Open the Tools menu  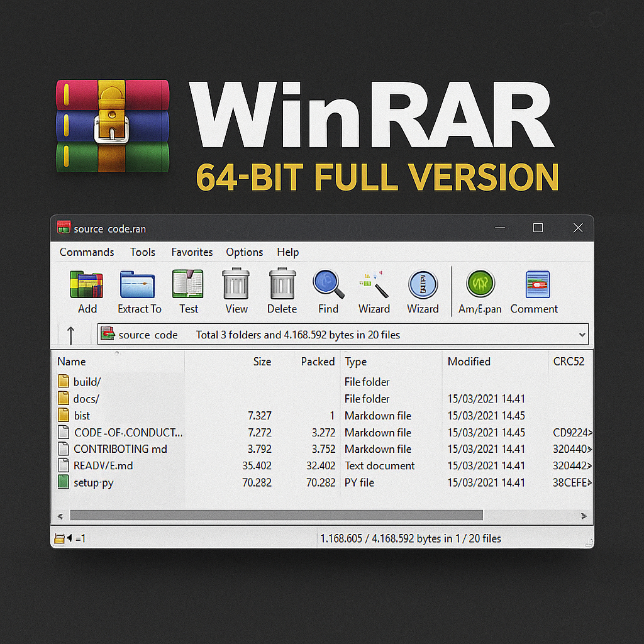(x=143, y=252)
